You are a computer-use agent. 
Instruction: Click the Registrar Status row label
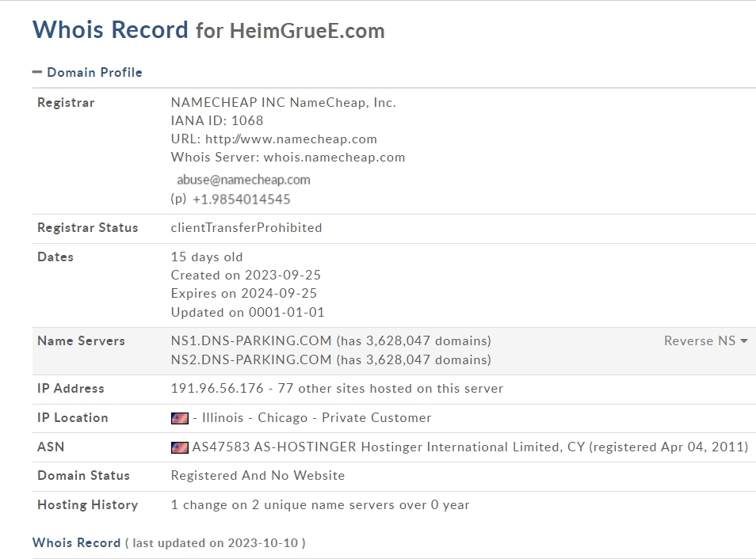pyautogui.click(x=88, y=227)
